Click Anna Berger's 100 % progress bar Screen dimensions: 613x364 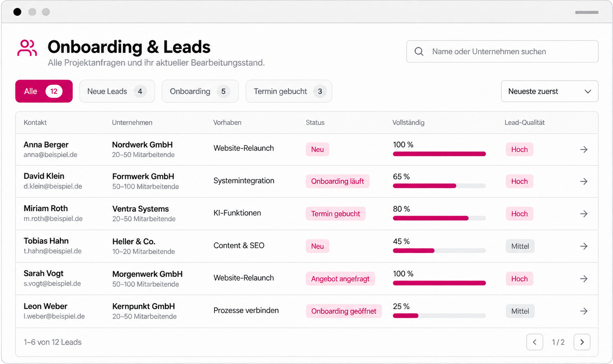[x=439, y=154]
